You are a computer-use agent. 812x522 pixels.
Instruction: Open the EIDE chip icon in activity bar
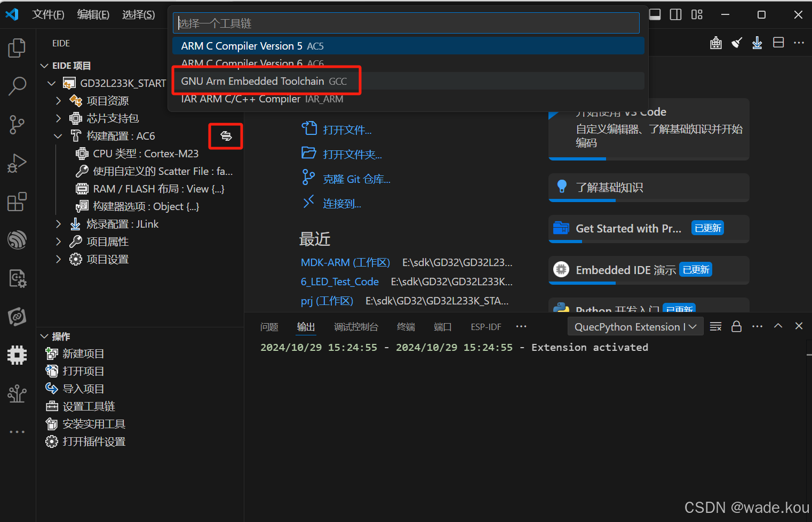click(17, 355)
